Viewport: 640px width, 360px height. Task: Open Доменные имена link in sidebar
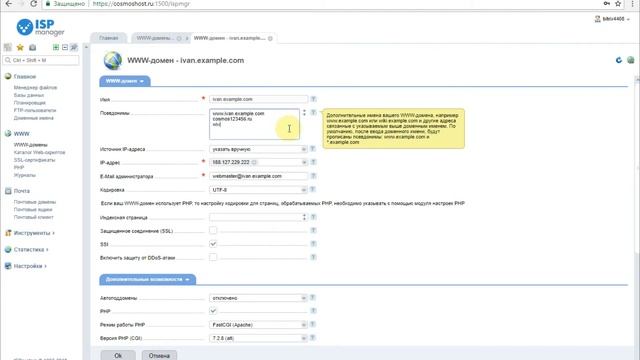click(33, 118)
